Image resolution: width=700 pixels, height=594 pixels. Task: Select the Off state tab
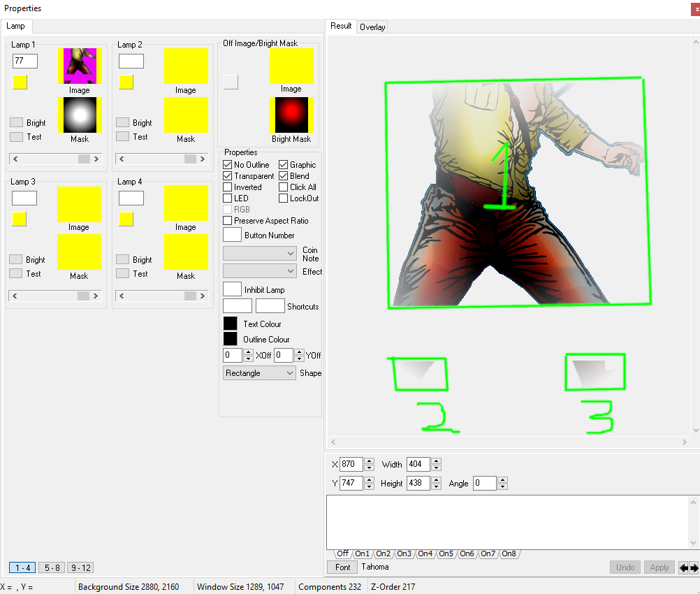pos(342,553)
